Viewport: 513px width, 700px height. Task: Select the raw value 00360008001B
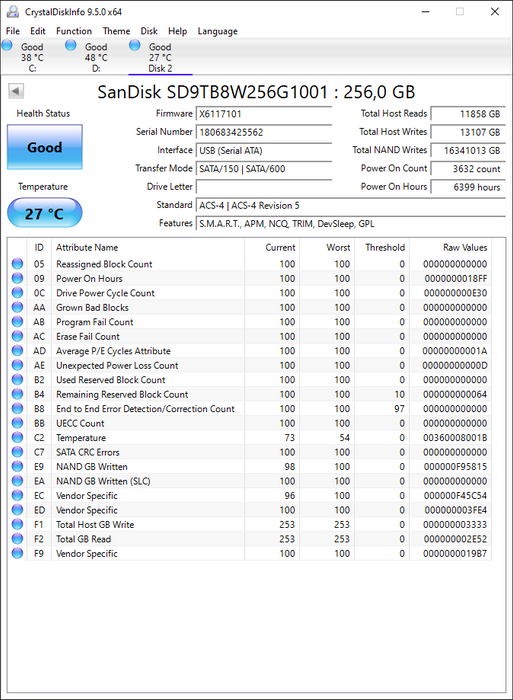(x=455, y=438)
